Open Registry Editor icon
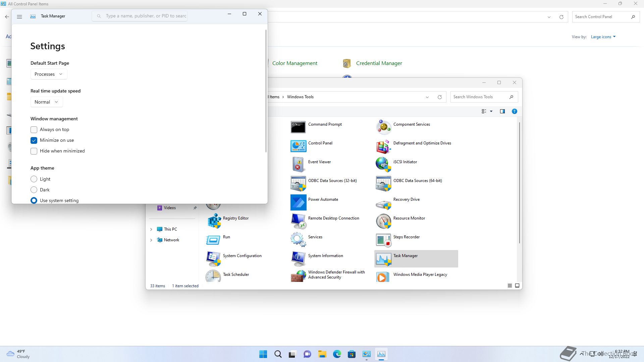 (214, 221)
